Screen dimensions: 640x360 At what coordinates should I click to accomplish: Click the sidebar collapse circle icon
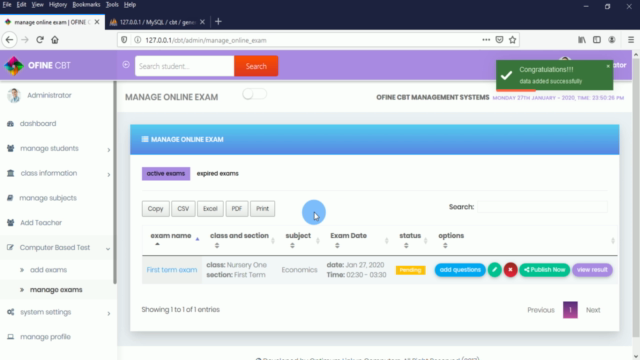126,65
